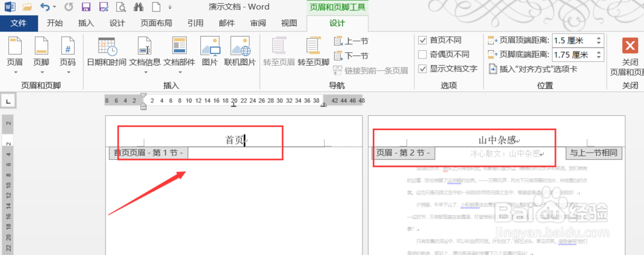Switch to the 开始 tab
The width and height of the screenshot is (644, 255).
coord(55,23)
